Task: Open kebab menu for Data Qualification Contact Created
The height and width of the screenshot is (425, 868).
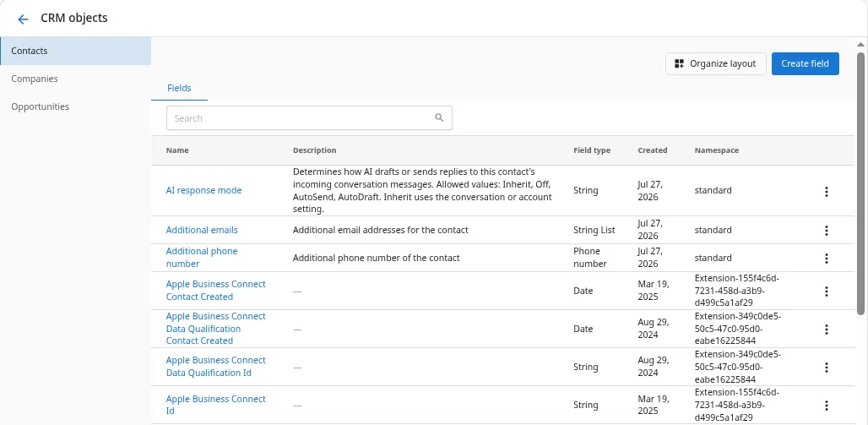Action: coord(826,330)
